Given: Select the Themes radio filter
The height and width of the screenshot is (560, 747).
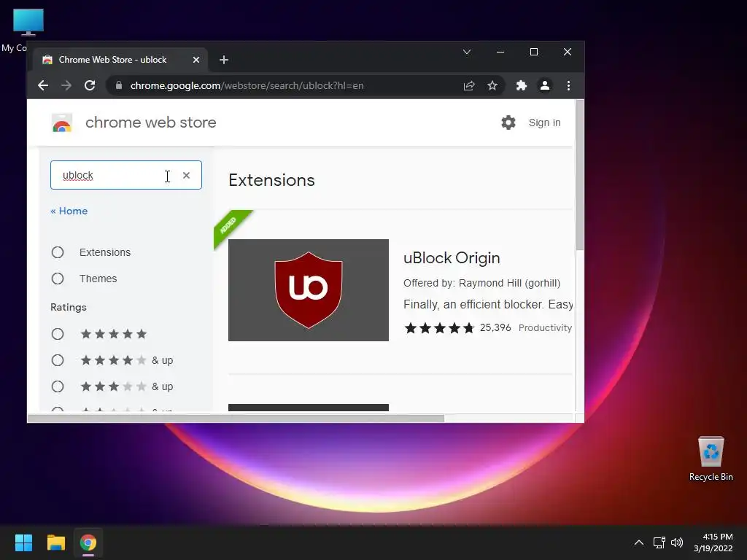Looking at the screenshot, I should coord(58,279).
